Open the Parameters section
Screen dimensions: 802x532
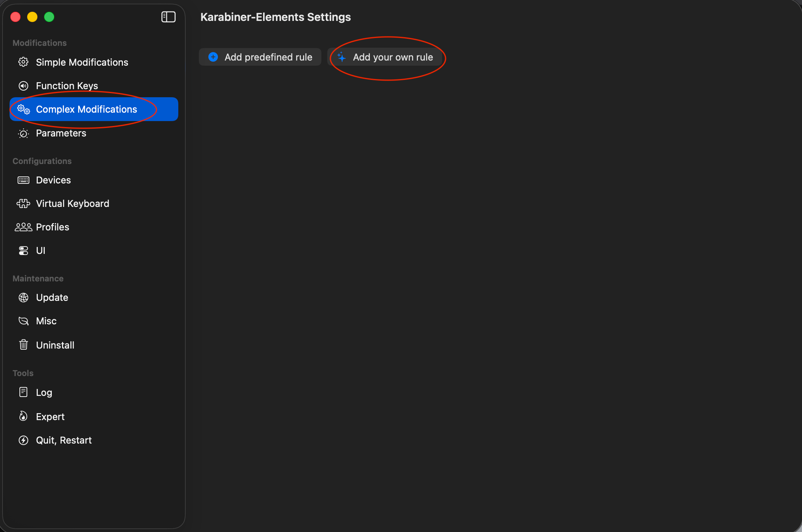(61, 133)
